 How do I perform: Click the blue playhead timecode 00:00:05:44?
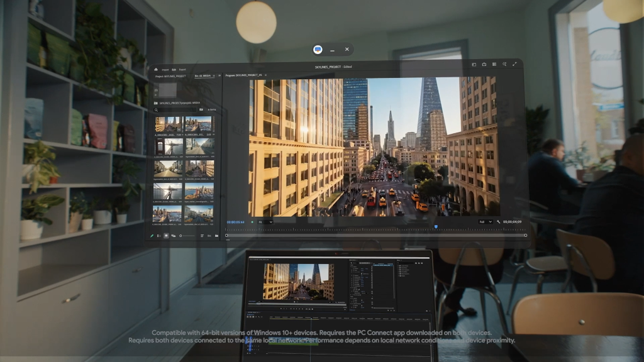pos(235,222)
